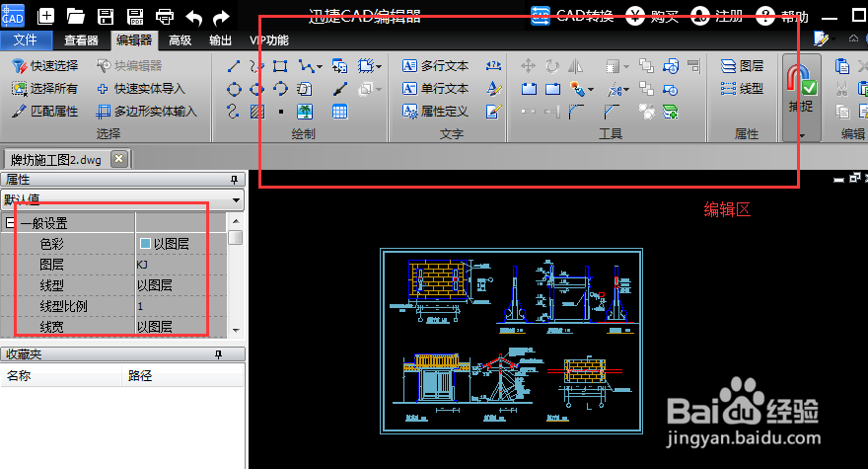Switch to the 高级 ribbon tab
The image size is (868, 469).
(180, 40)
